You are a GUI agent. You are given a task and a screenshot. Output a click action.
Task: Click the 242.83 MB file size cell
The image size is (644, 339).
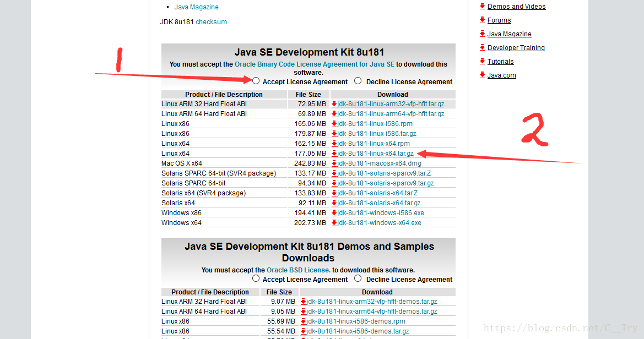pyautogui.click(x=309, y=163)
